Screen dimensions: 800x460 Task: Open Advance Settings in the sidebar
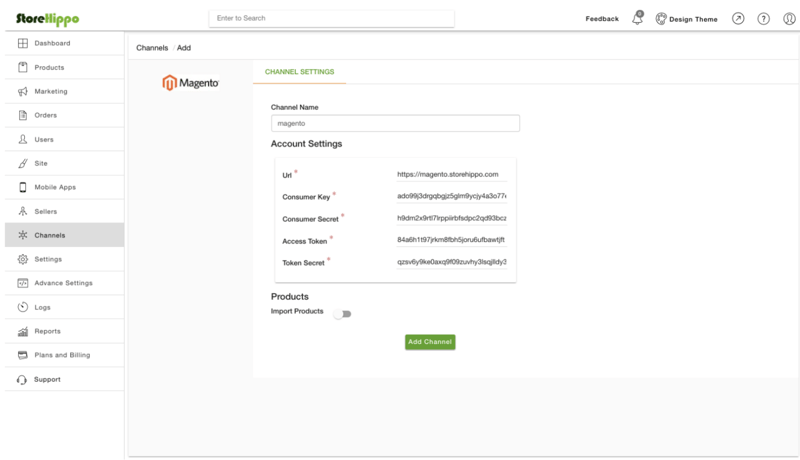coord(63,283)
